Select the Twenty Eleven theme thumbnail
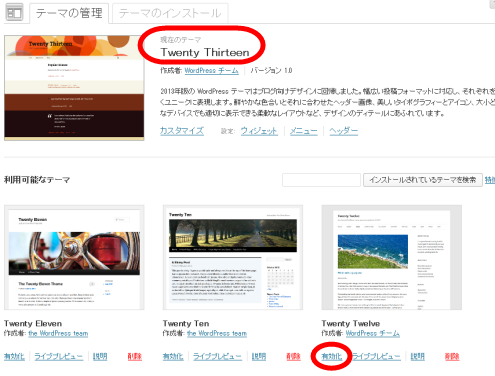The image size is (495, 376). [74, 257]
